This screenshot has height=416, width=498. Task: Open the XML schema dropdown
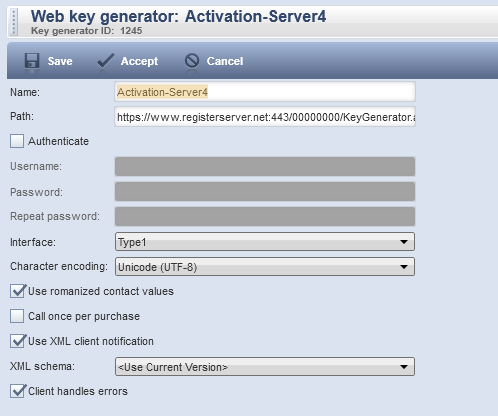265,367
